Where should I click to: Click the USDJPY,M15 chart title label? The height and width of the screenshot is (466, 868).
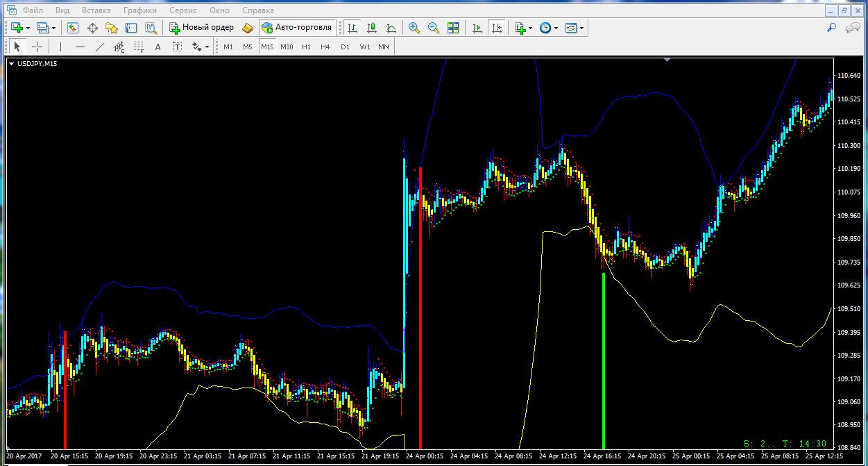coord(37,64)
